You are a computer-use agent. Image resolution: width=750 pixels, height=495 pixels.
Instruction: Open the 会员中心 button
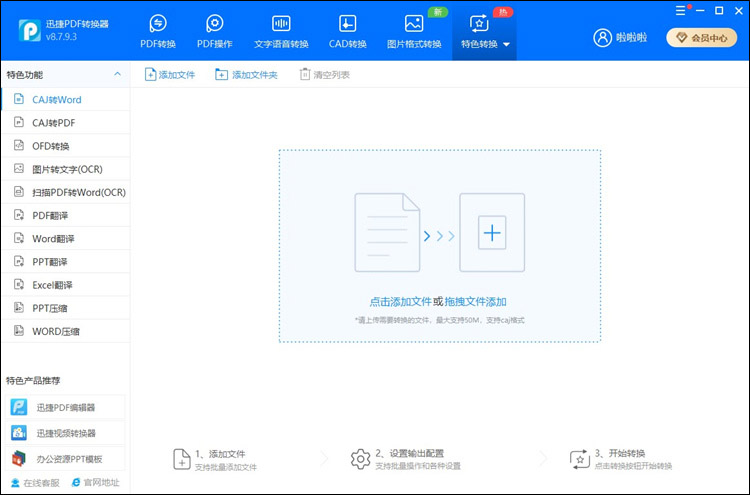(702, 38)
